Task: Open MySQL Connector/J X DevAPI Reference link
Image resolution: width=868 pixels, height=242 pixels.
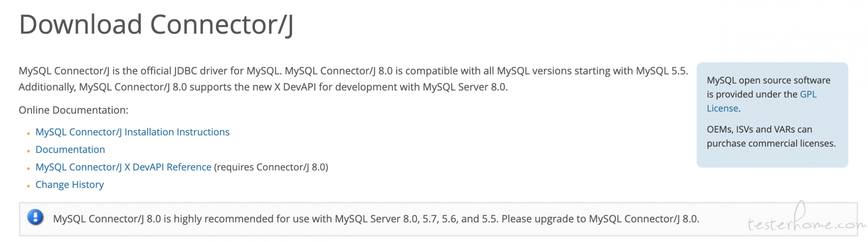Action: [x=123, y=167]
